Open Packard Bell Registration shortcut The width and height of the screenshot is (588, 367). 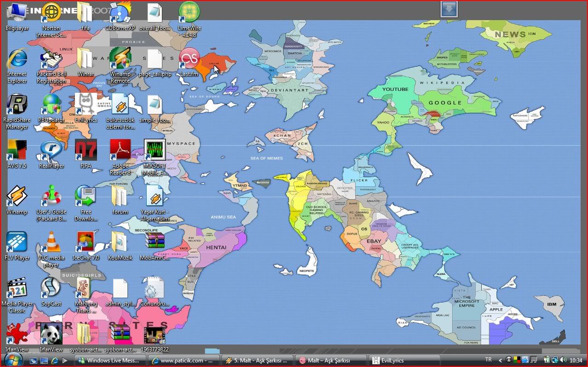51,66
